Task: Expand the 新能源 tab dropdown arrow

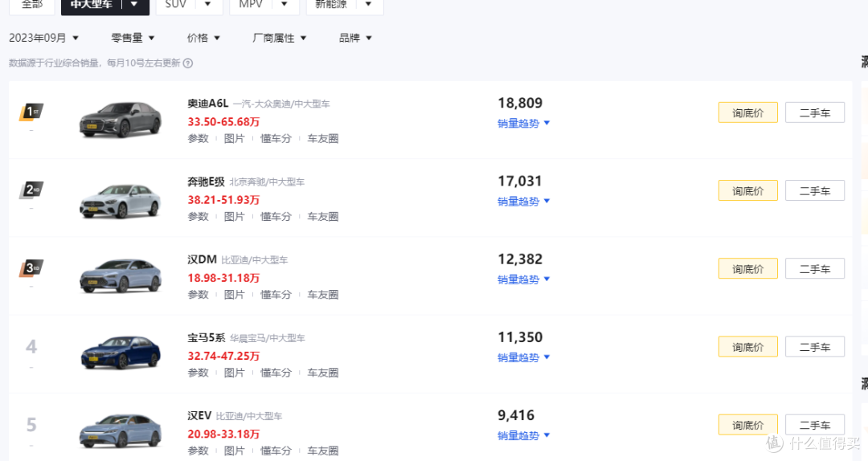Action: 368,5
